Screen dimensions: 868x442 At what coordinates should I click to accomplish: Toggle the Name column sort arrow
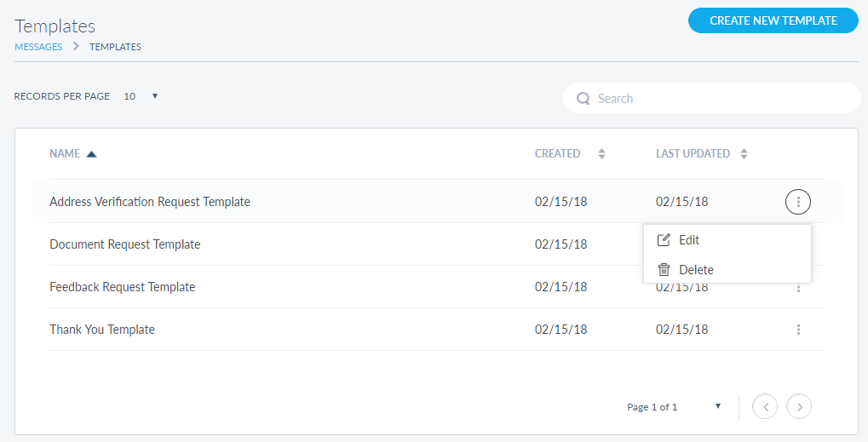(x=92, y=154)
